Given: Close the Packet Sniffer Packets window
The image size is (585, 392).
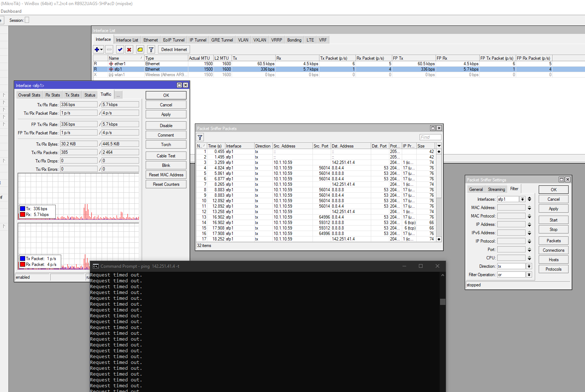Looking at the screenshot, I should tap(439, 128).
